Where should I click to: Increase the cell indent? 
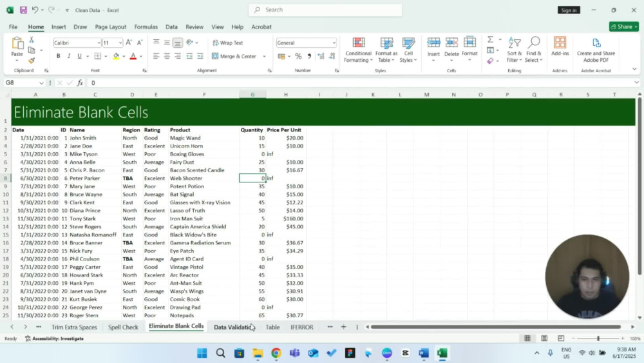200,56
